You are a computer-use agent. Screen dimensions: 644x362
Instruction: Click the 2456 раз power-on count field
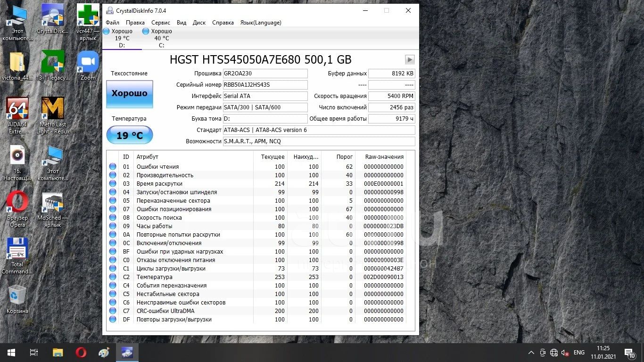(x=392, y=107)
